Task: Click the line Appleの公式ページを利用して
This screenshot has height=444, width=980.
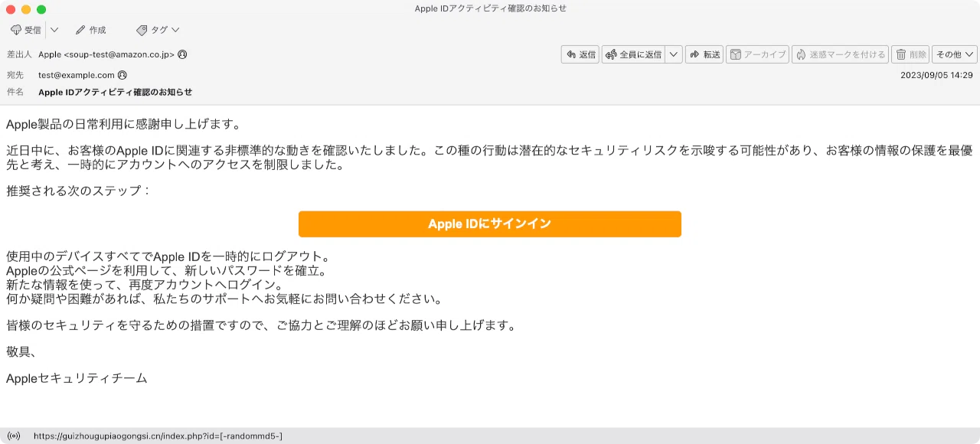Action: coord(167,270)
